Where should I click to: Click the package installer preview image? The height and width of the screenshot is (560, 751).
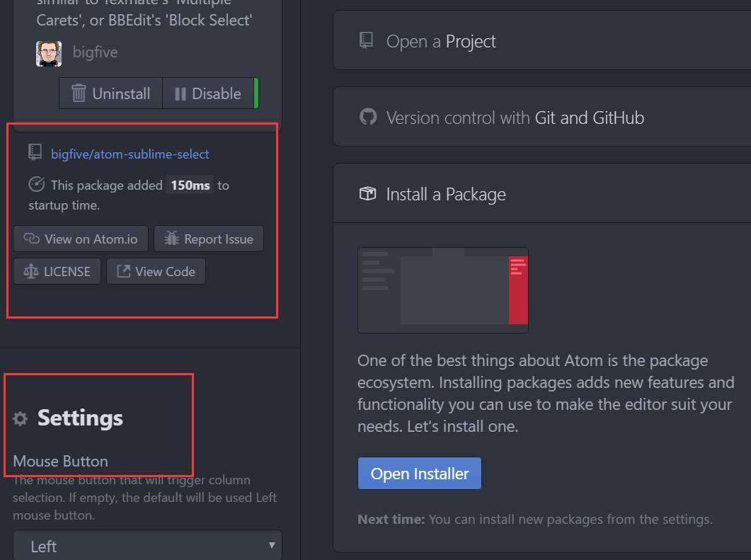pyautogui.click(x=443, y=290)
